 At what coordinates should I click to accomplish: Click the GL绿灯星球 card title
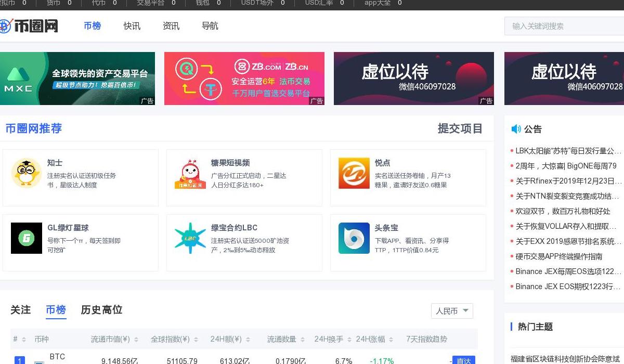(x=68, y=228)
